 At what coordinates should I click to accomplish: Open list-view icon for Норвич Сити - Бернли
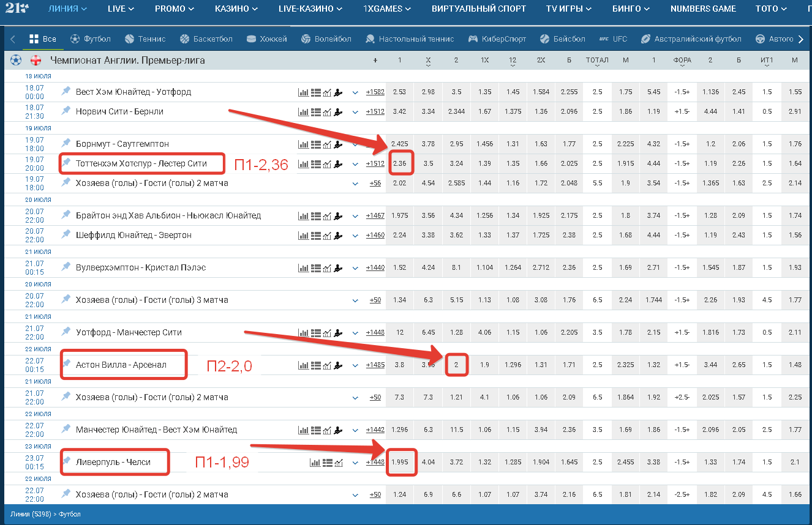pos(315,112)
